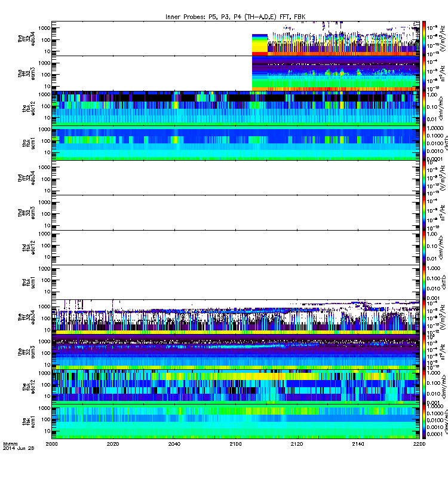Viewport: 448px width, 478px height.
Task: Click the '2140' time axis label
Action: [358, 444]
